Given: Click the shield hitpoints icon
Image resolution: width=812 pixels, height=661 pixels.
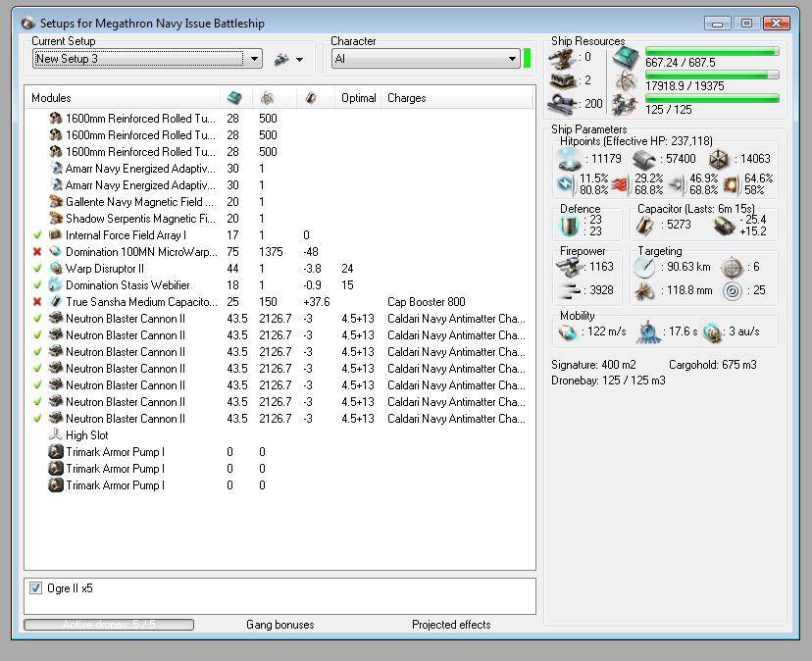Looking at the screenshot, I should coord(569,160).
